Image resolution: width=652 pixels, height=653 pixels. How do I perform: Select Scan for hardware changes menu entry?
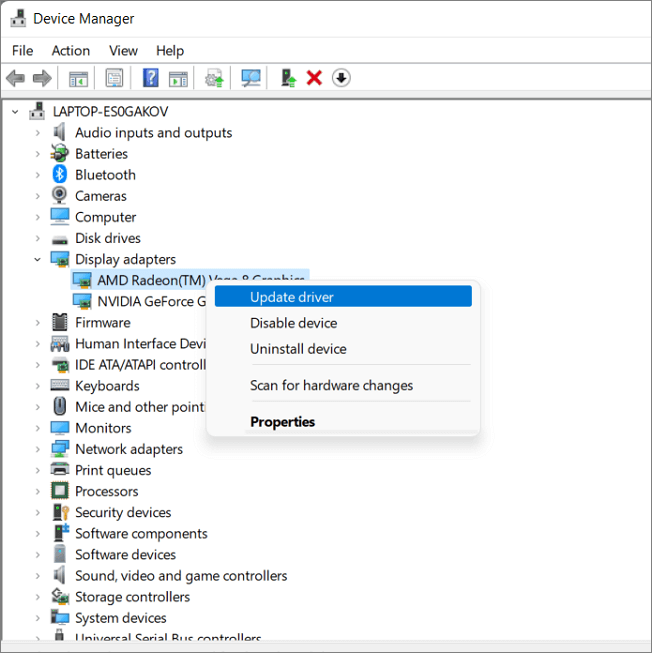[x=343, y=385]
